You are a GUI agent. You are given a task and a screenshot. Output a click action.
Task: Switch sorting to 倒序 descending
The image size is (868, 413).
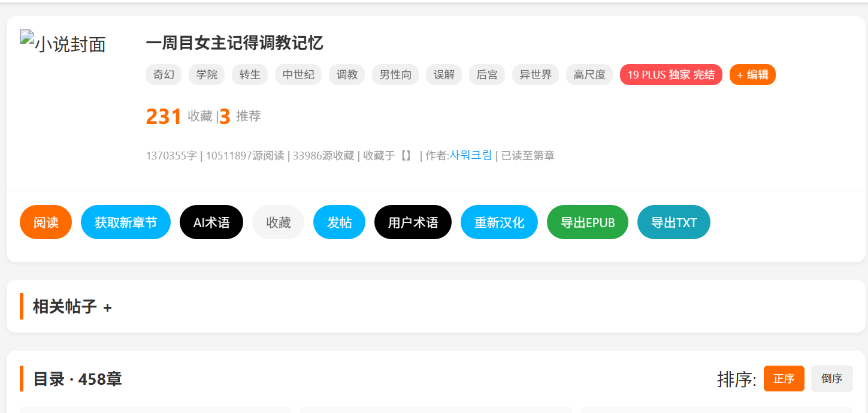[831, 379]
